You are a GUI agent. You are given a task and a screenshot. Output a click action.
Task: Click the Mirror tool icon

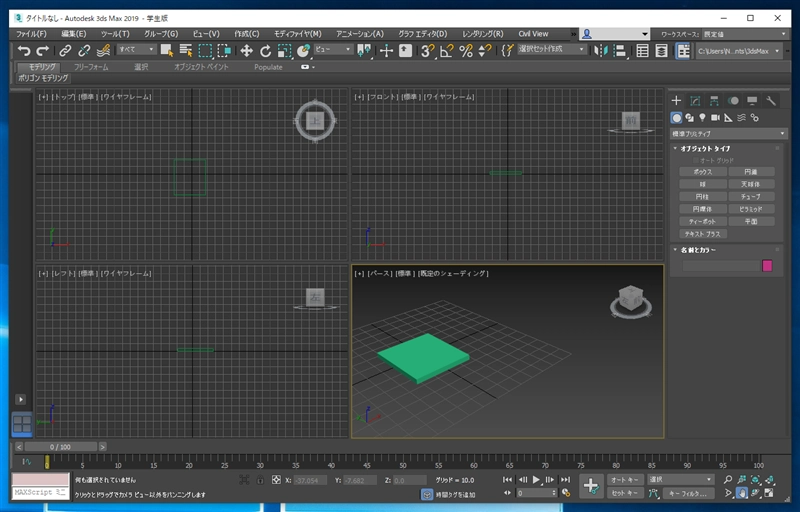click(x=601, y=50)
